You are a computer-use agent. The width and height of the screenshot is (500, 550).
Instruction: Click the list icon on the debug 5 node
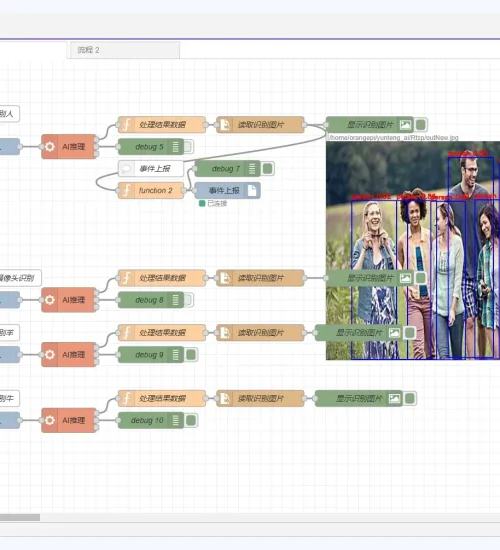pyautogui.click(x=176, y=147)
